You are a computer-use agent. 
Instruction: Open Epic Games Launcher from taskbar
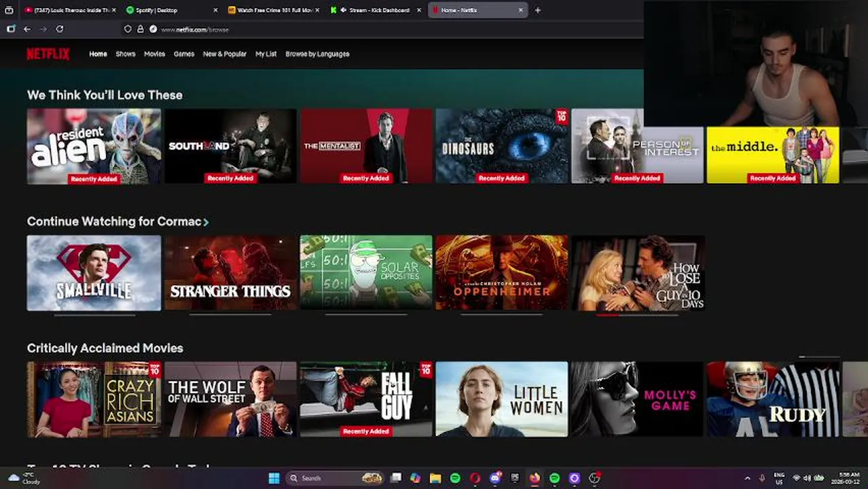(515, 478)
